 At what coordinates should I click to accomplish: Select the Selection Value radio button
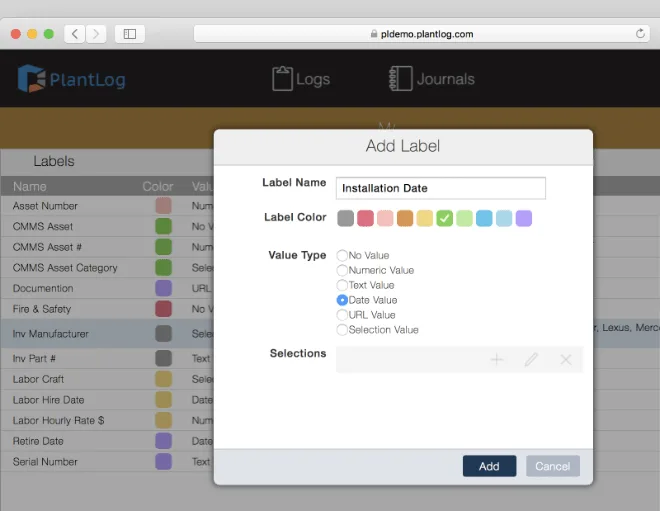point(342,330)
